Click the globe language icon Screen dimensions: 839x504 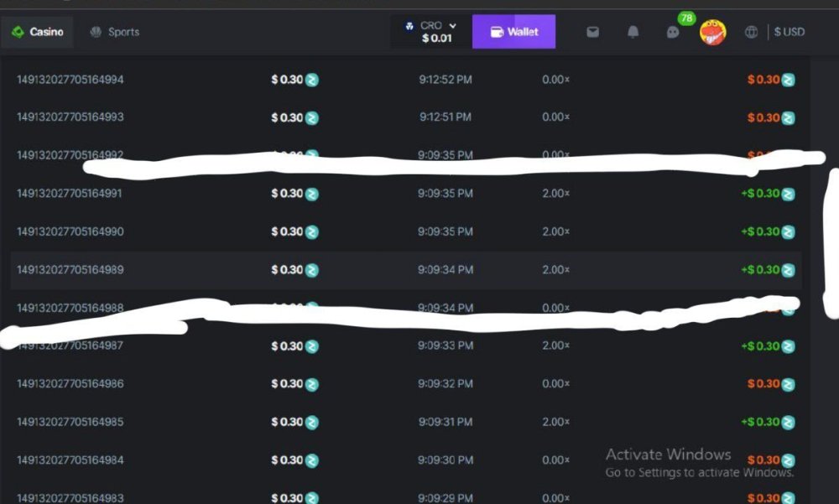point(752,32)
